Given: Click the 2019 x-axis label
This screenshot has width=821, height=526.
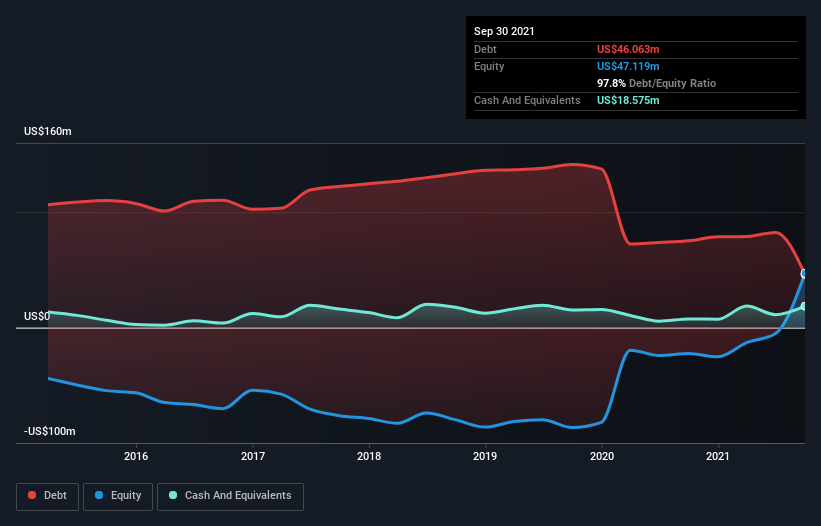Looking at the screenshot, I should click(x=485, y=456).
